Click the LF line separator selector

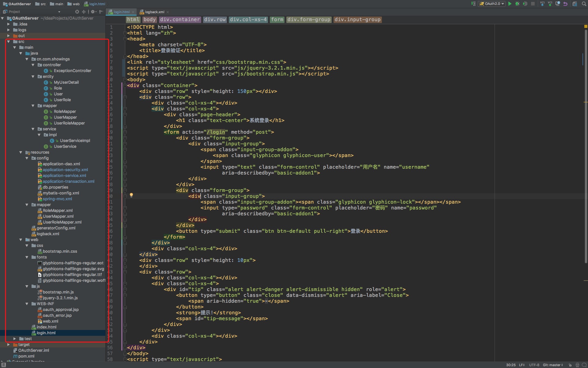pyautogui.click(x=522, y=365)
